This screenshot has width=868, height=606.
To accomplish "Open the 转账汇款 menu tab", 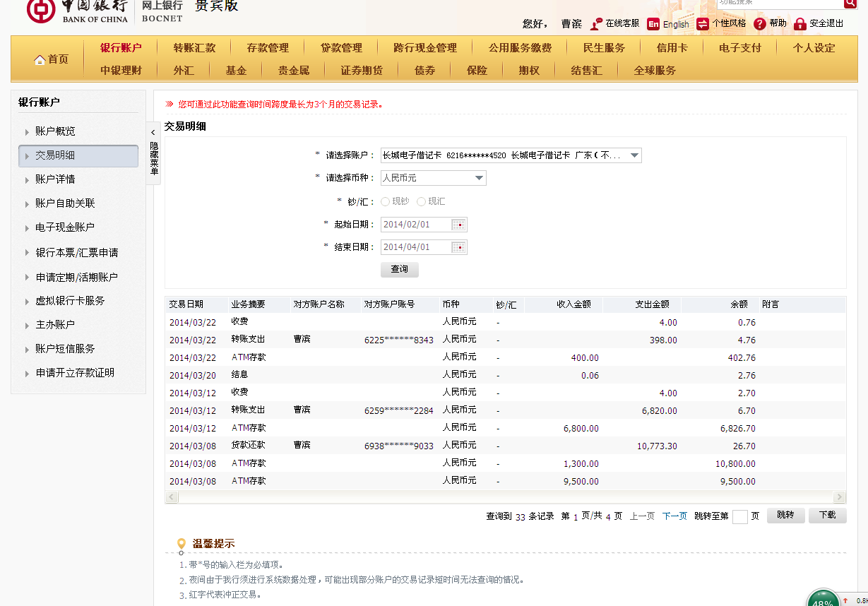I will [x=194, y=48].
